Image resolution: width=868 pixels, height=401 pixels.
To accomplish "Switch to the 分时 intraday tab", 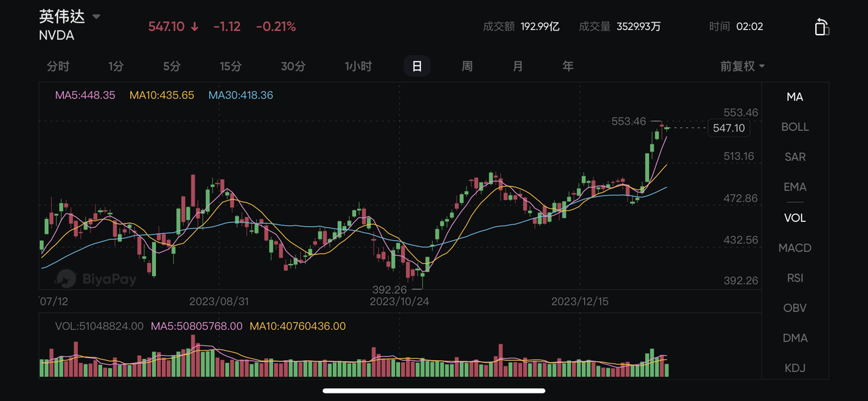I will (x=58, y=66).
